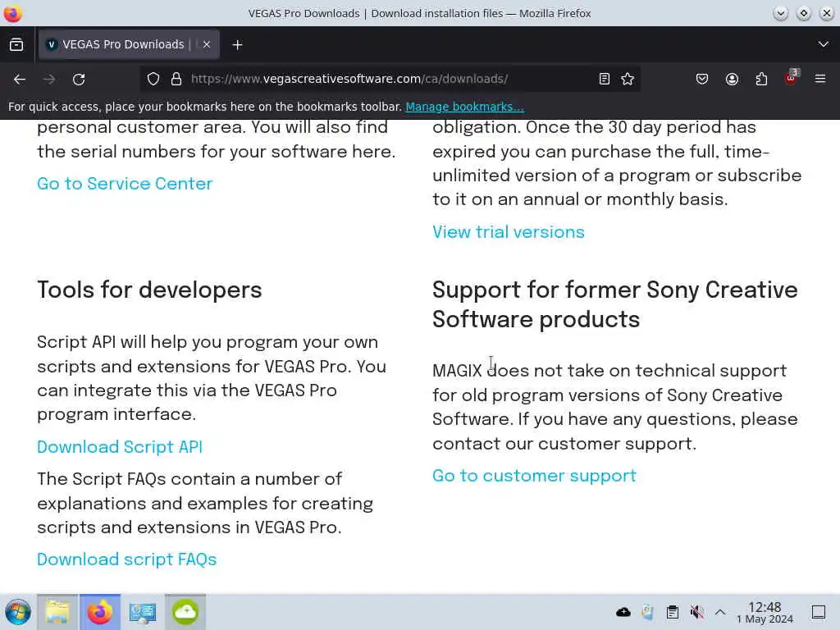
Task: Open the start menu on the taskbar
Action: 18,612
